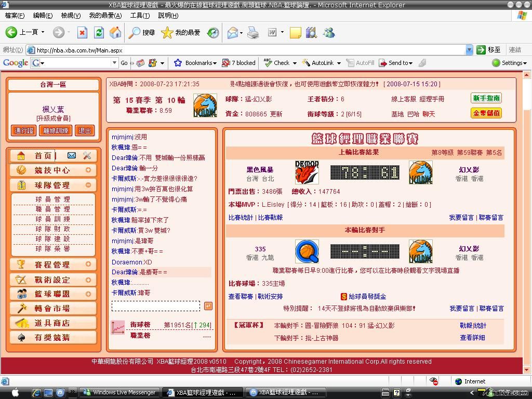Click the browser History icon
The width and height of the screenshot is (532, 399).
[x=213, y=33]
